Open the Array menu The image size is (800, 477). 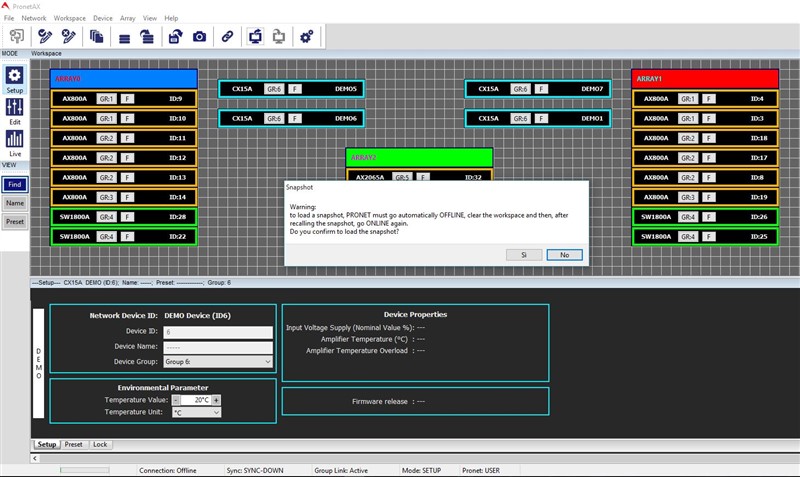click(x=128, y=18)
